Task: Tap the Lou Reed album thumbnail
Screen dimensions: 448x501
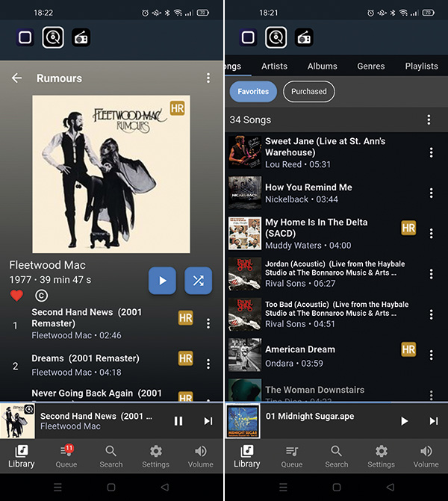Action: 245,152
